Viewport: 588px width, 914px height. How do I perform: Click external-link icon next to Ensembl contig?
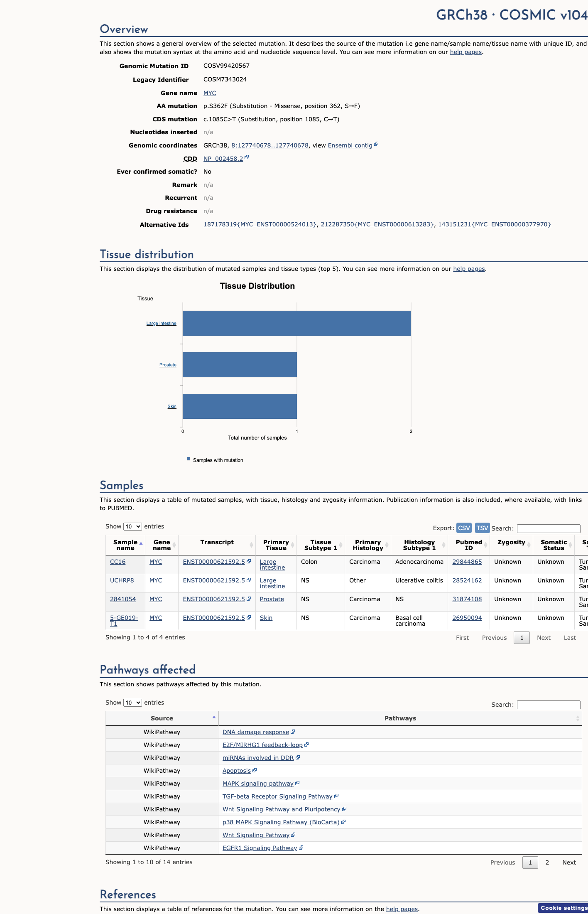pos(376,144)
